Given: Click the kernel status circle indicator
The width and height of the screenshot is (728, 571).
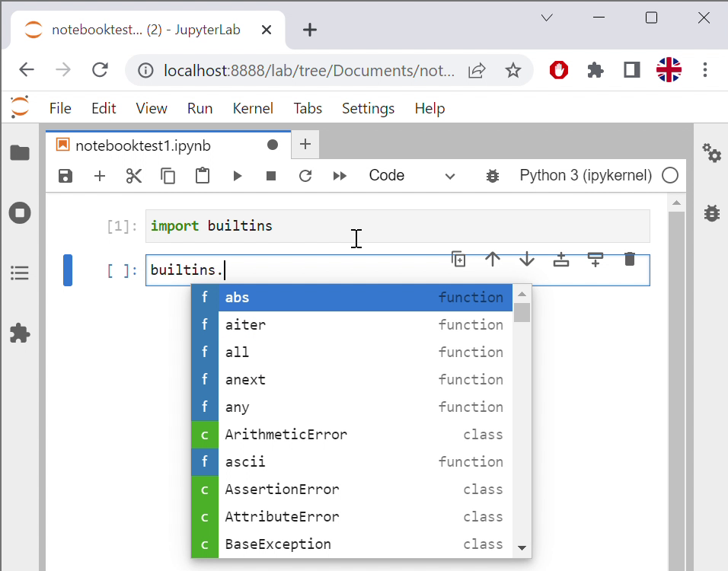Looking at the screenshot, I should 670,175.
